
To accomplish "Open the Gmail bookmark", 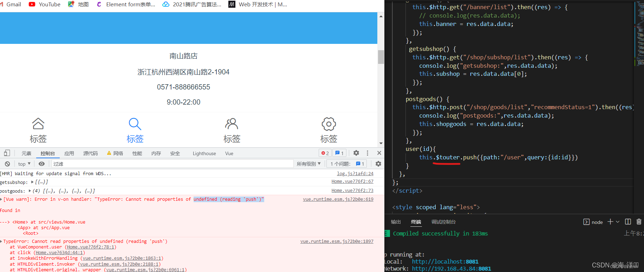I will pyautogui.click(x=11, y=4).
